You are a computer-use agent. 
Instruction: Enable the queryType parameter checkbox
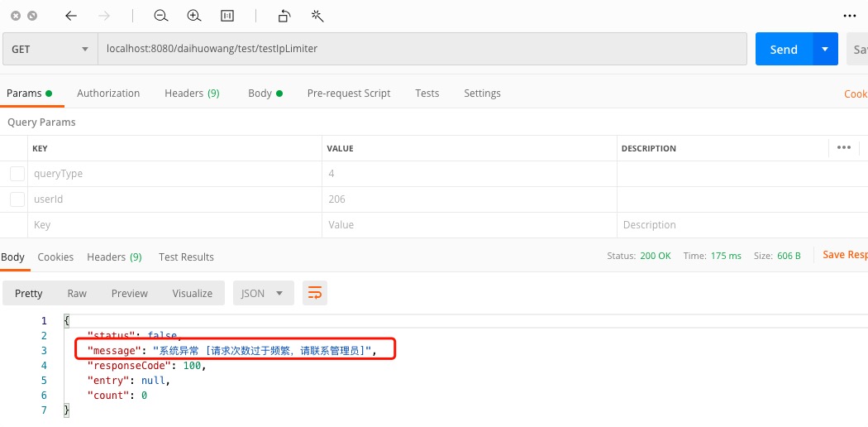17,173
